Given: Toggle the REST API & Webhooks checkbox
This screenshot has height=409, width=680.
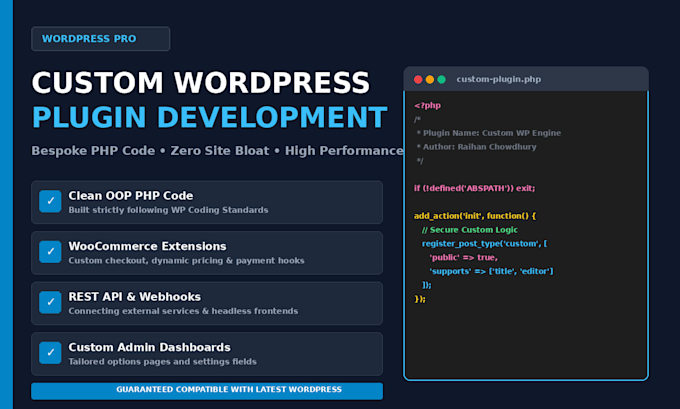Looking at the screenshot, I should 50,302.
